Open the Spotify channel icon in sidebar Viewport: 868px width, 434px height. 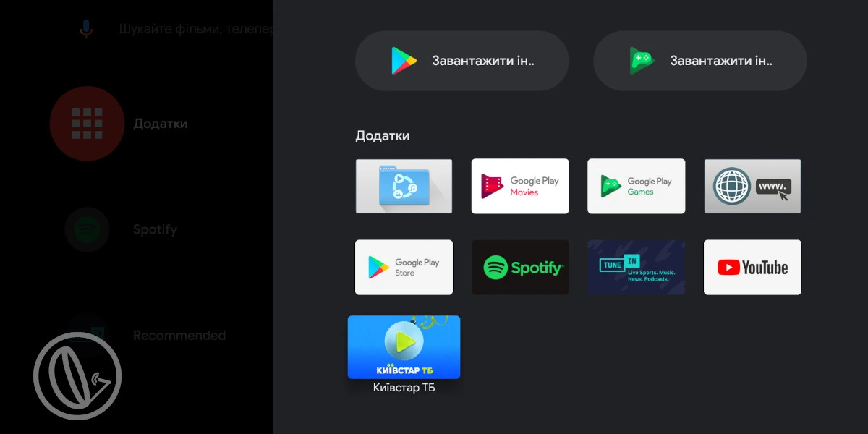click(87, 230)
